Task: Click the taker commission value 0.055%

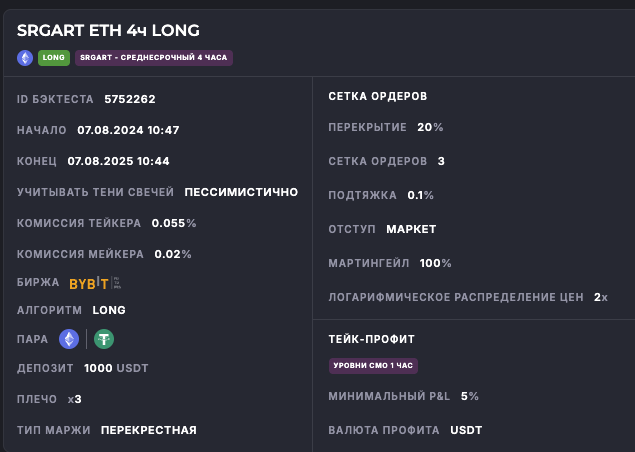Action: 174,223
